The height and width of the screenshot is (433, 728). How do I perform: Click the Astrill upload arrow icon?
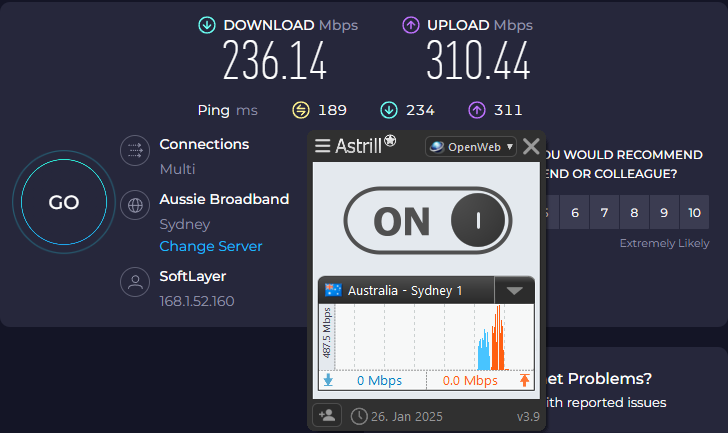point(525,380)
